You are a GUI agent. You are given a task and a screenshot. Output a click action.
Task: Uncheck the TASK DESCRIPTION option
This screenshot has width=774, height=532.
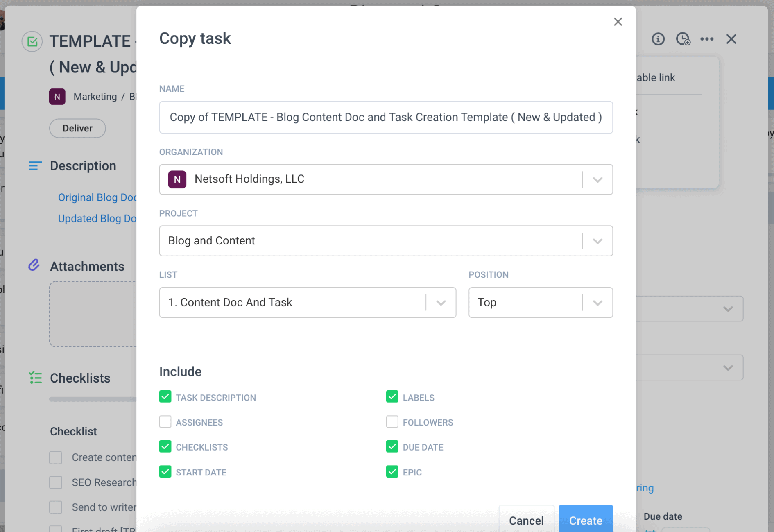(x=165, y=396)
